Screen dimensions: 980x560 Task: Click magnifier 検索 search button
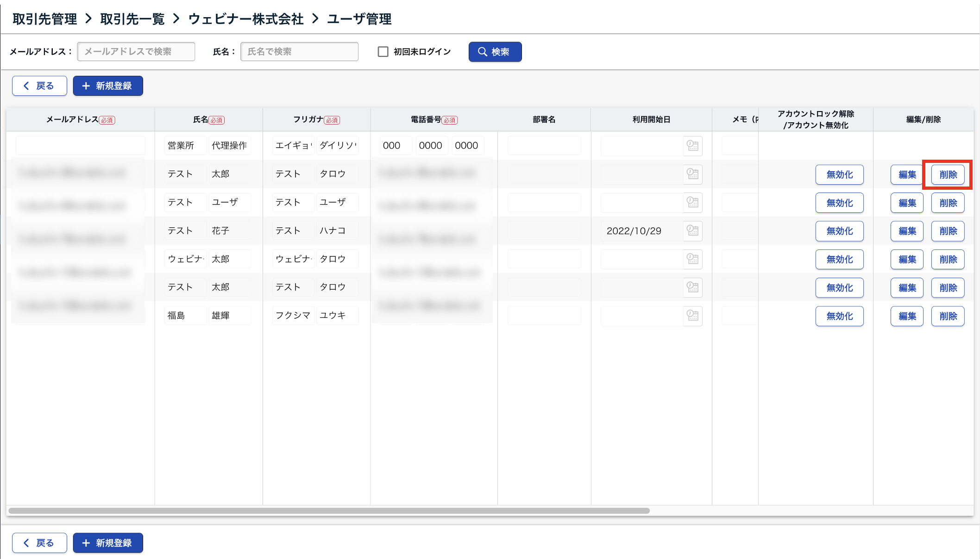495,52
